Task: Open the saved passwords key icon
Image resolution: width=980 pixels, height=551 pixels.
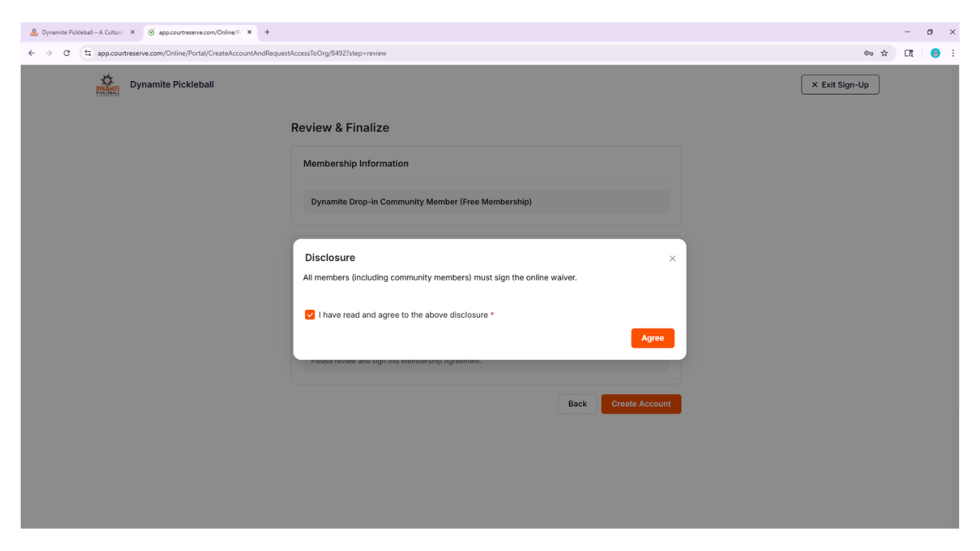Action: (x=868, y=53)
